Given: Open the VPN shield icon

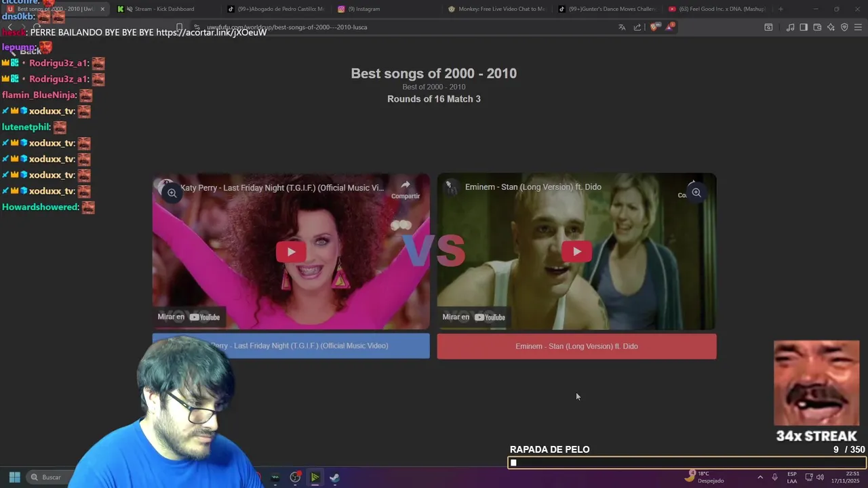Looking at the screenshot, I should click(x=844, y=27).
